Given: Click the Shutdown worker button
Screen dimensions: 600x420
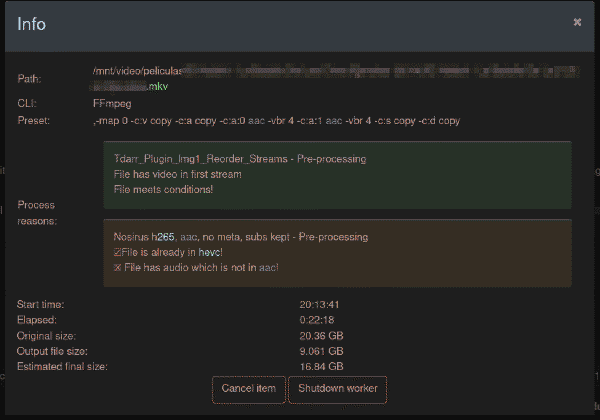Looking at the screenshot, I should click(x=338, y=389).
